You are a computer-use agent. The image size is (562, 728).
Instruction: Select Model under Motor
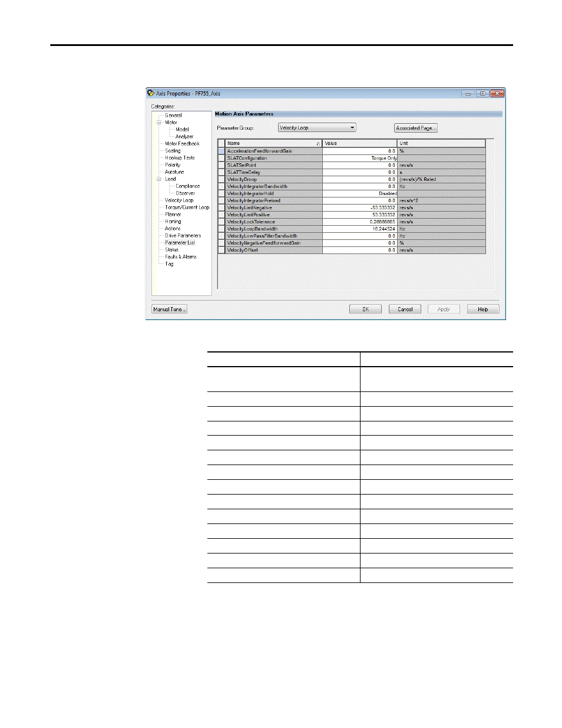tap(182, 130)
